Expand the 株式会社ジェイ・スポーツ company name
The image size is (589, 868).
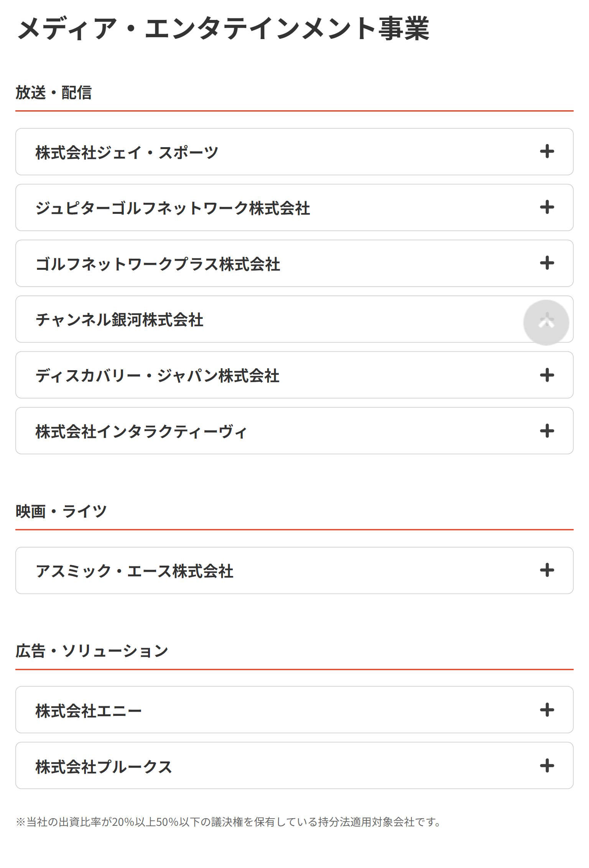[127, 152]
